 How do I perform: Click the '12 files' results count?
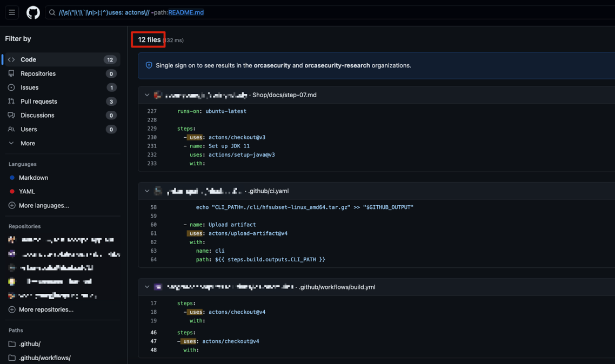tap(149, 39)
